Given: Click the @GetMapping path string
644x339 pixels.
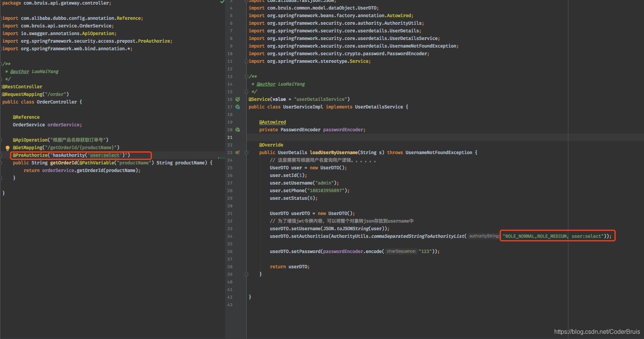Looking at the screenshot, I should pos(81,148).
